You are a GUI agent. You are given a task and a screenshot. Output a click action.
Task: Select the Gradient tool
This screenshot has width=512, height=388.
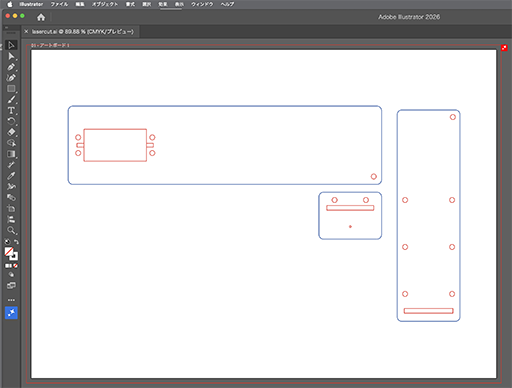coord(11,154)
